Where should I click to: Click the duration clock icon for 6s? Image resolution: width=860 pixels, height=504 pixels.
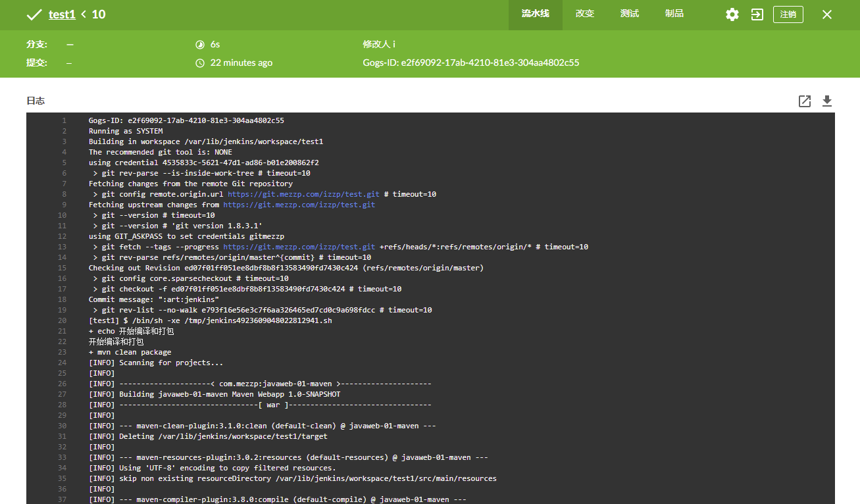click(x=200, y=45)
